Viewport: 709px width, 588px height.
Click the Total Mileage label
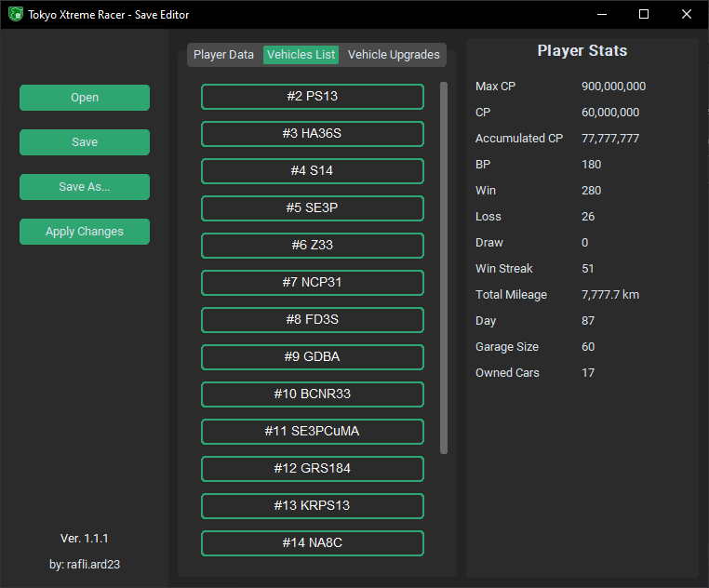pos(512,295)
